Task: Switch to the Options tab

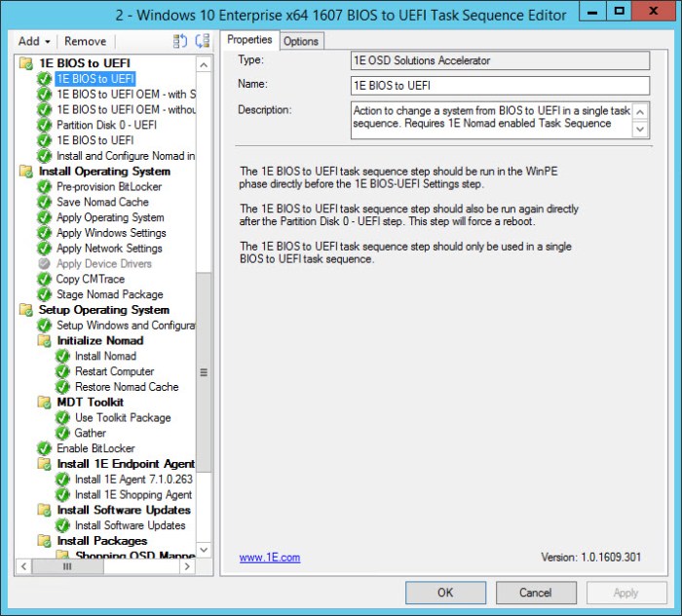Action: click(x=301, y=41)
